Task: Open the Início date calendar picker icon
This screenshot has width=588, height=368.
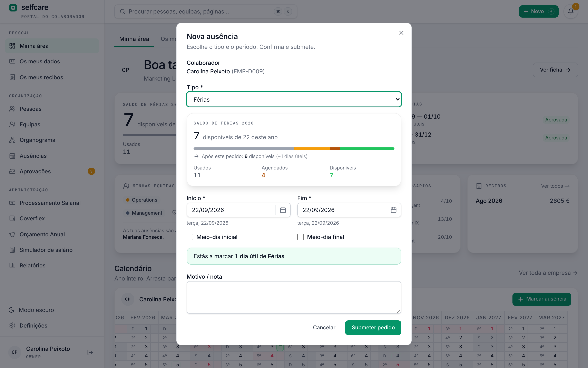Action: pyautogui.click(x=283, y=210)
